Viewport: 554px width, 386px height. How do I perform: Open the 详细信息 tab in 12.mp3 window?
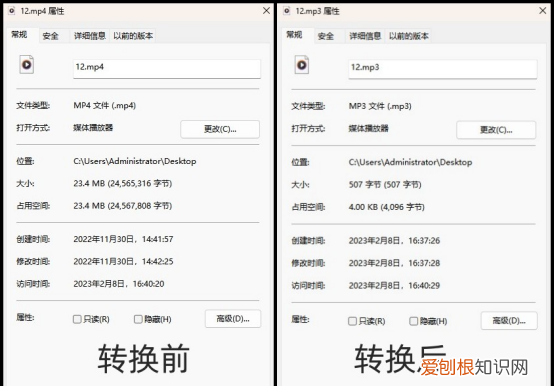point(365,36)
